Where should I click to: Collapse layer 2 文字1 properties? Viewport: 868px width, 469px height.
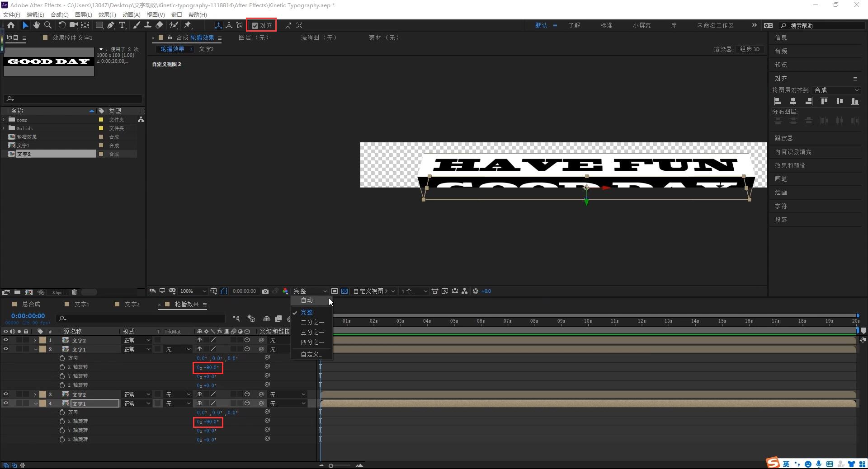[35, 349]
